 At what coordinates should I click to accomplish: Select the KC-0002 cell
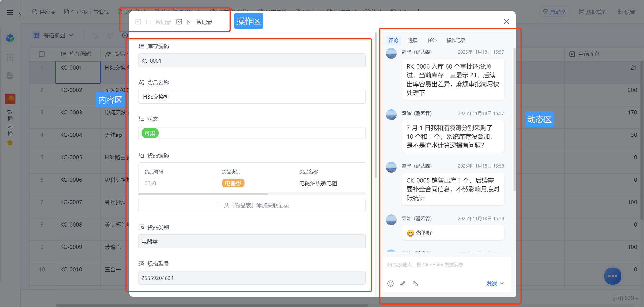78,95
